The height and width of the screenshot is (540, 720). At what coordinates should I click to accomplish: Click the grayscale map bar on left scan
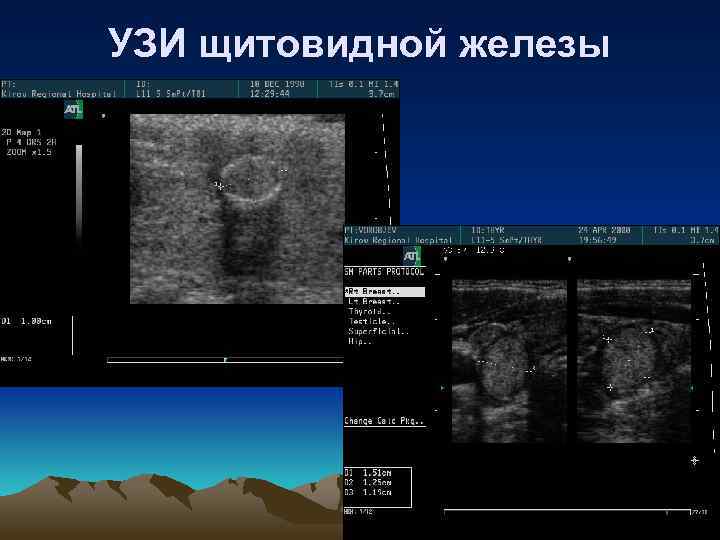point(79,193)
